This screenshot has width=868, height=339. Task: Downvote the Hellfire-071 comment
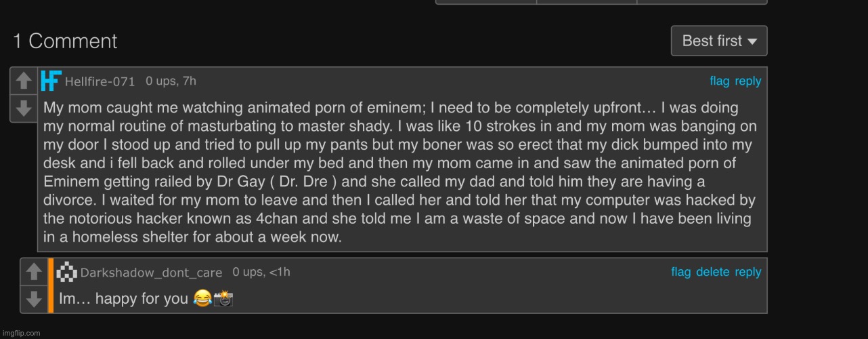click(x=24, y=108)
